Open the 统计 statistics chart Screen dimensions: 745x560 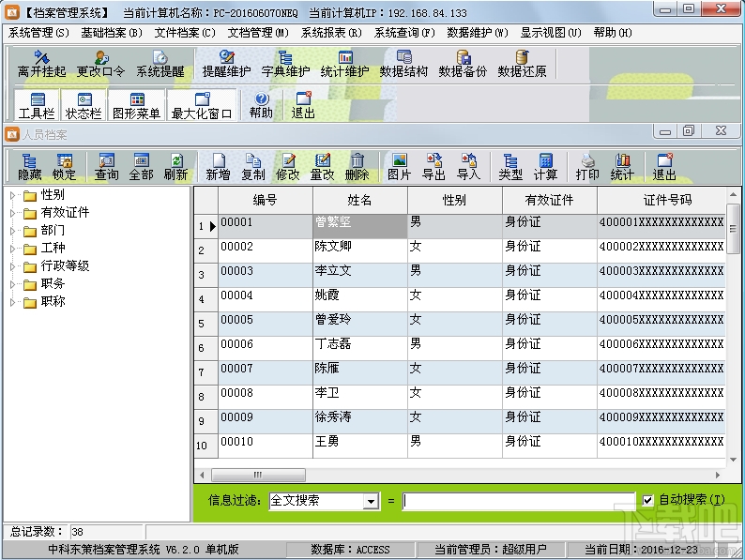pos(622,167)
